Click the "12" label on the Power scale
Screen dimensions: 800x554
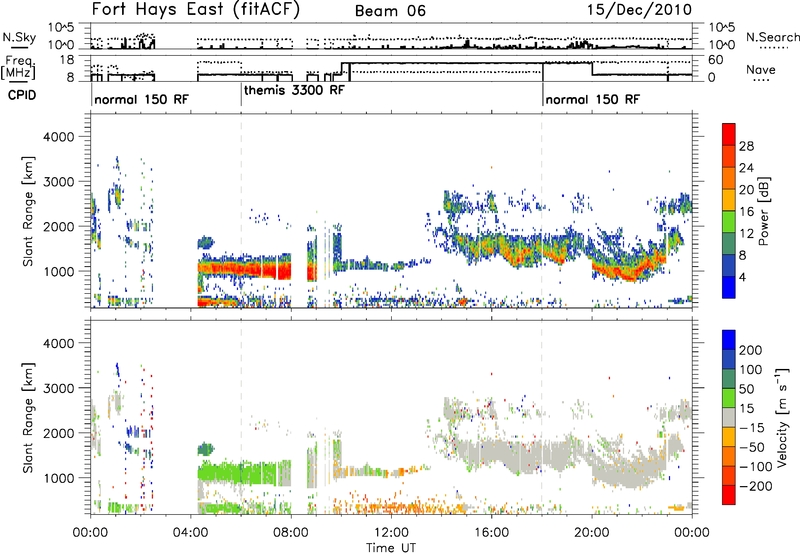pos(746,234)
